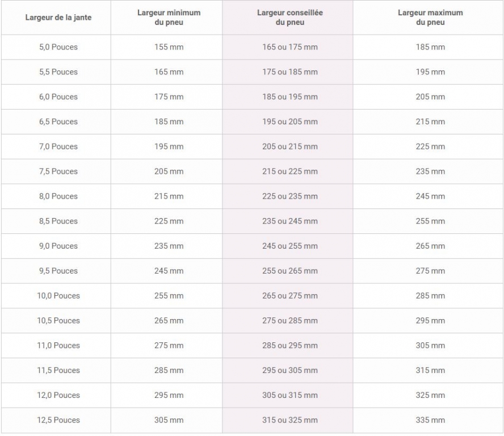Click the 'Largeur minimum du pneu' header
The image size is (504, 436).
(x=169, y=18)
